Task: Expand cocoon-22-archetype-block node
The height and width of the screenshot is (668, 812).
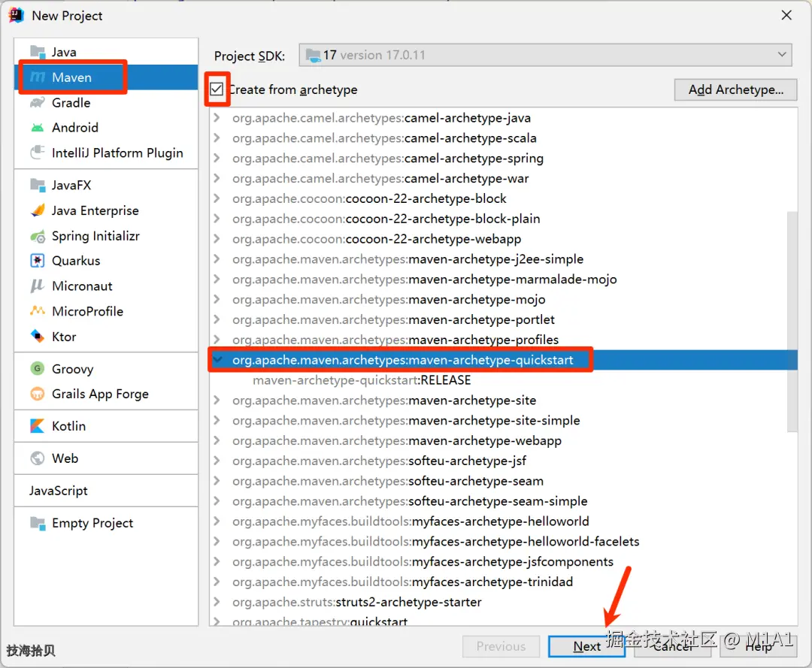Action: tap(217, 198)
